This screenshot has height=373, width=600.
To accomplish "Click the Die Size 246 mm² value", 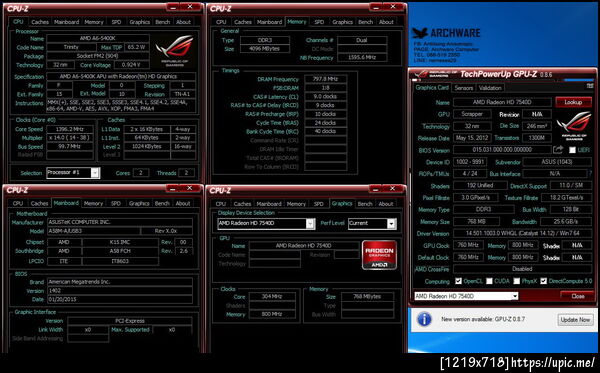I will [536, 126].
